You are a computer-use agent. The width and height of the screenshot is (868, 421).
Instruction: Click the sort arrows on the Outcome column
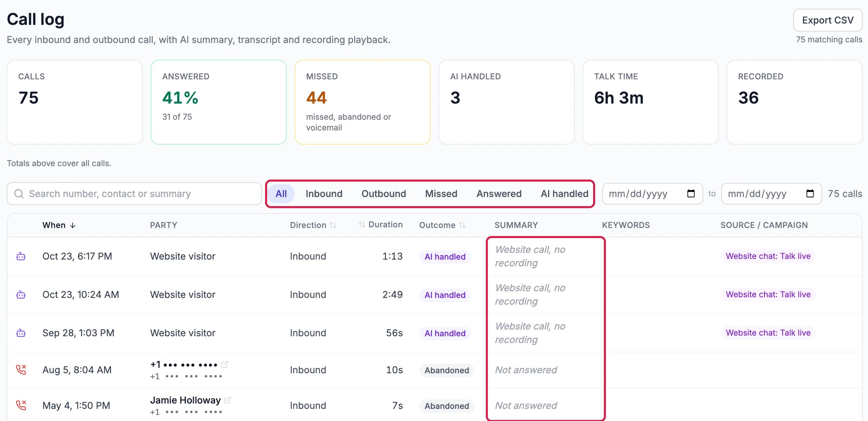(x=462, y=225)
